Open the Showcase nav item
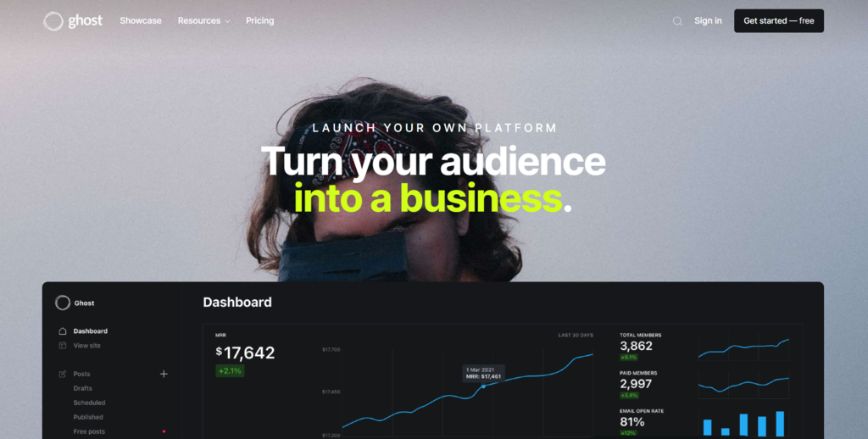The width and height of the screenshot is (868, 439). 141,20
